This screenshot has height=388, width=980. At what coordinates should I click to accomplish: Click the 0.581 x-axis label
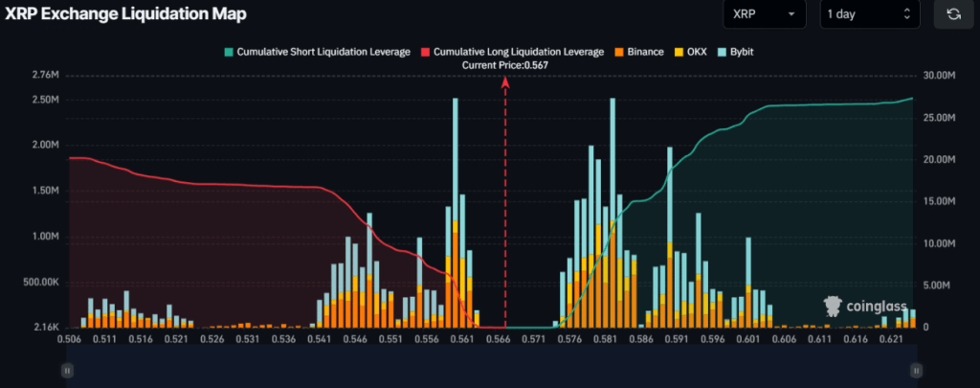pos(605,339)
